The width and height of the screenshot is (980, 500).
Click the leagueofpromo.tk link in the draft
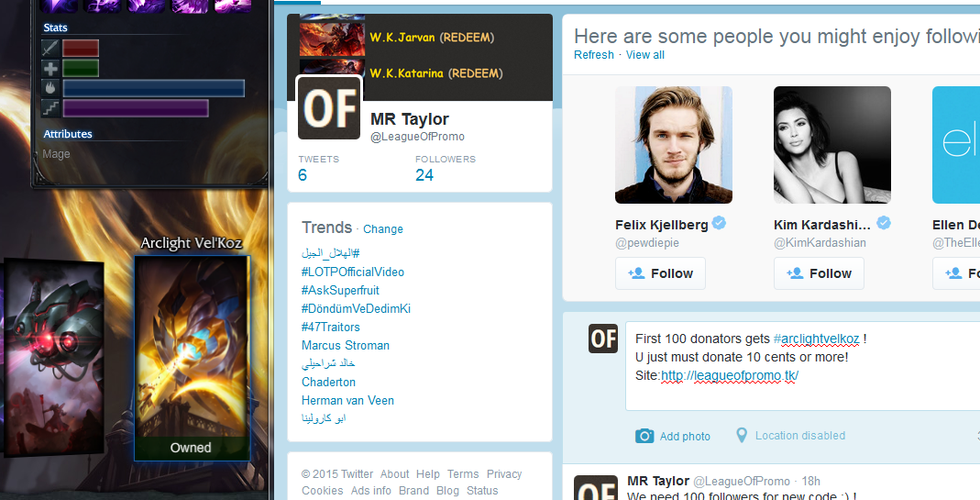click(730, 375)
